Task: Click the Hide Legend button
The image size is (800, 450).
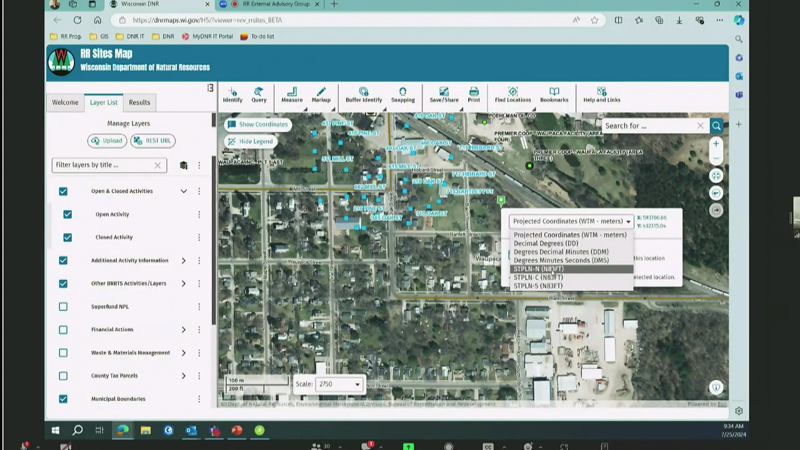Action: click(x=251, y=141)
